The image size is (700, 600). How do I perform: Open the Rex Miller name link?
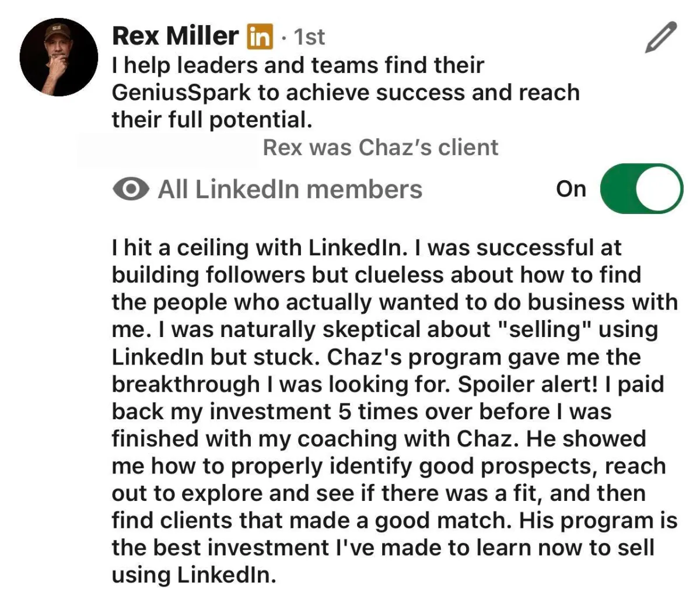click(x=175, y=36)
